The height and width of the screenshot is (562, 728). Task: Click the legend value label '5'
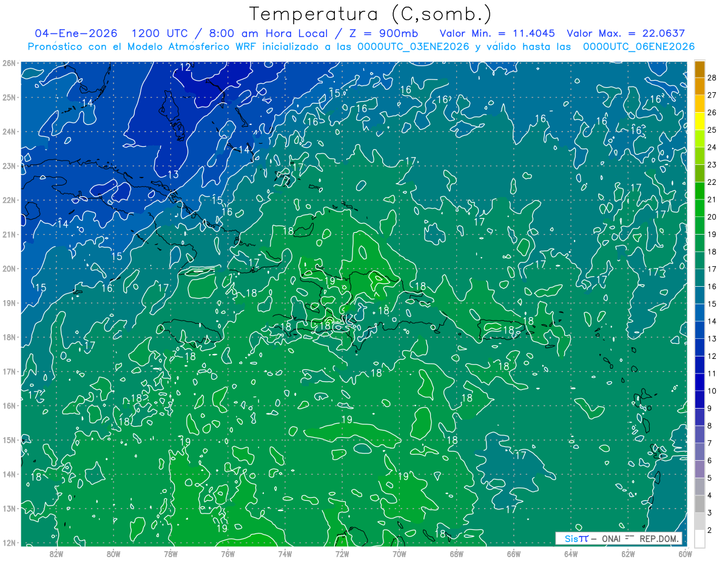[x=710, y=478]
